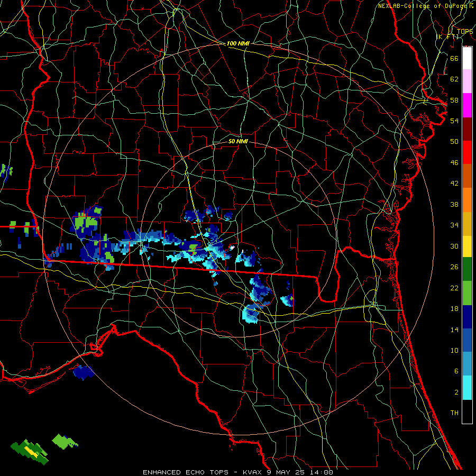The width and height of the screenshot is (476, 476).
Task: Select the legend value 10
Action: click(454, 351)
